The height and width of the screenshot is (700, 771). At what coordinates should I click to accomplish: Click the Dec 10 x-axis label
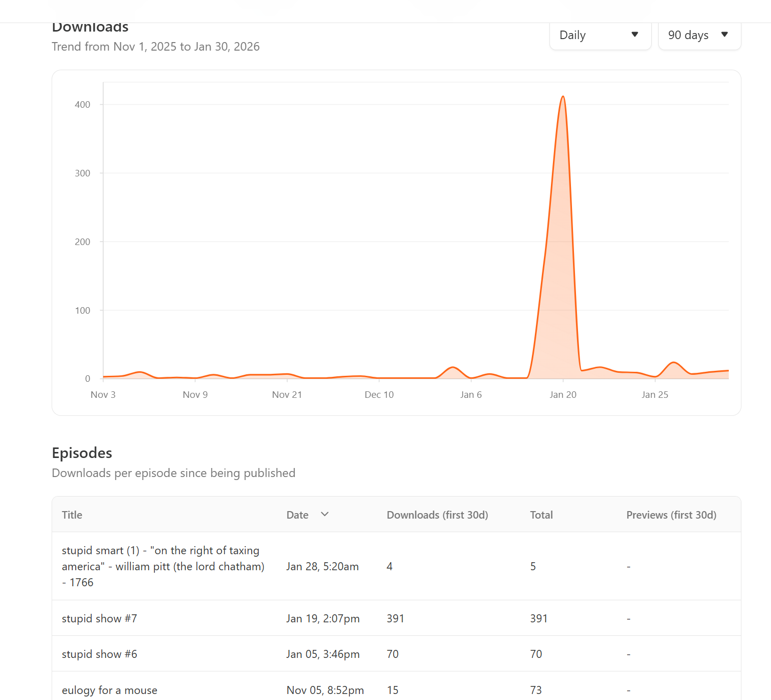click(x=379, y=395)
